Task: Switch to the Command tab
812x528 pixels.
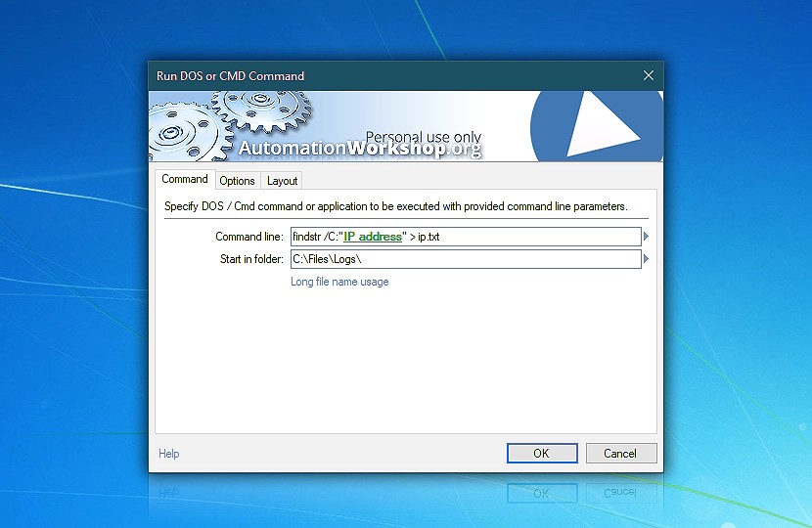Action: pyautogui.click(x=185, y=179)
